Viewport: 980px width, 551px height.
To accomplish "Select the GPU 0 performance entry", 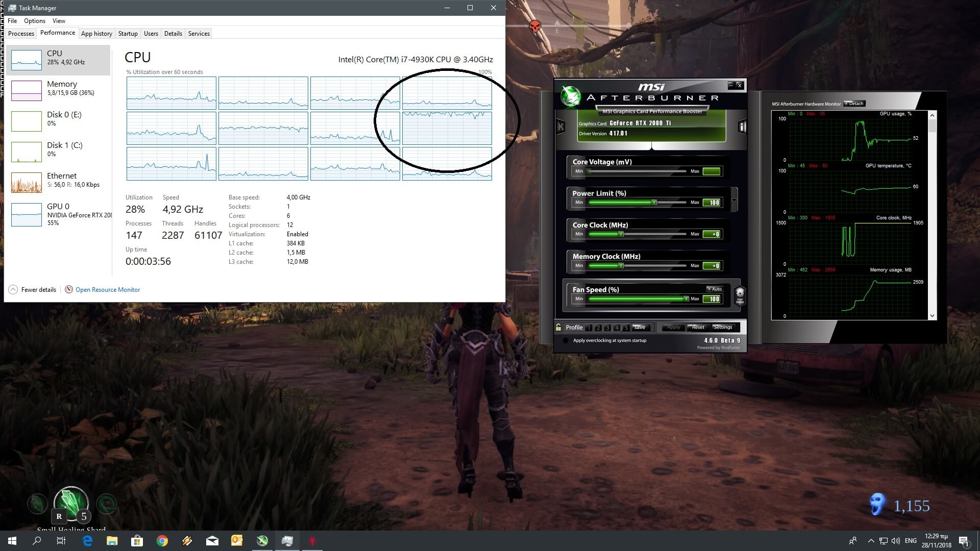I will tap(58, 214).
